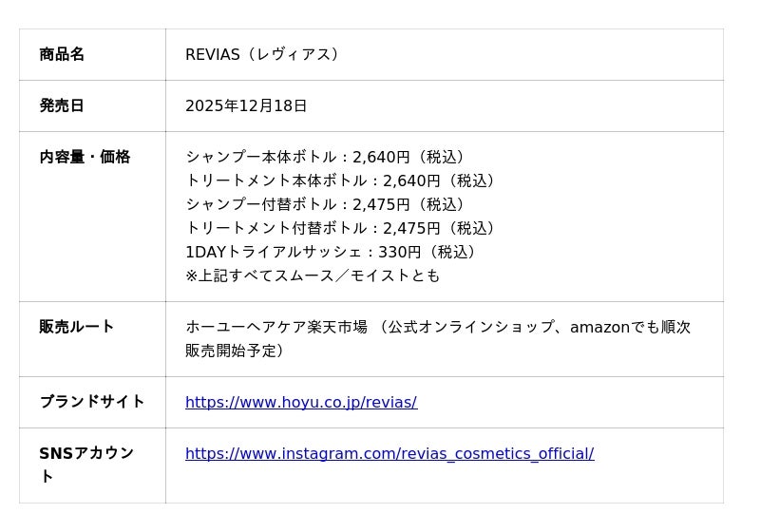The width and height of the screenshot is (760, 532).
Task: Click the トリートメント本体ボトル 2,640円 line
Action: pos(341,181)
